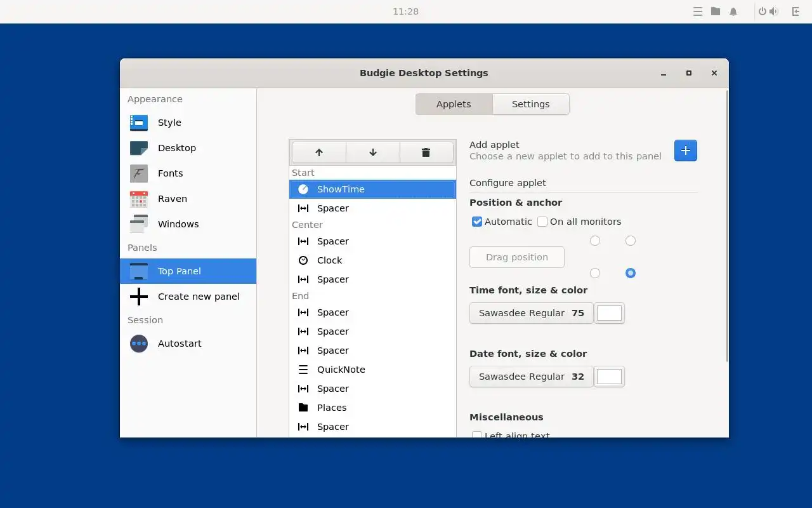Click the power icon in top panel
Screen dimensions: 812x508
763,11
